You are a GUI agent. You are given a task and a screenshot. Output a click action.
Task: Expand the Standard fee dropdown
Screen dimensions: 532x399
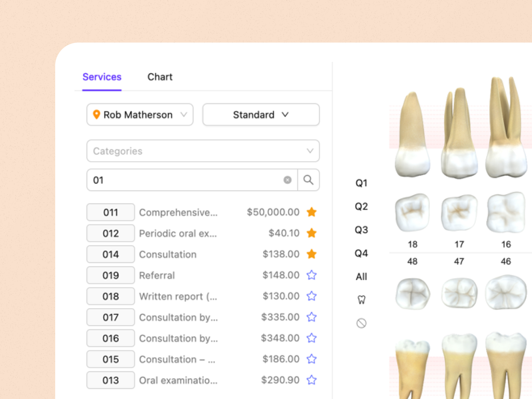click(x=261, y=115)
